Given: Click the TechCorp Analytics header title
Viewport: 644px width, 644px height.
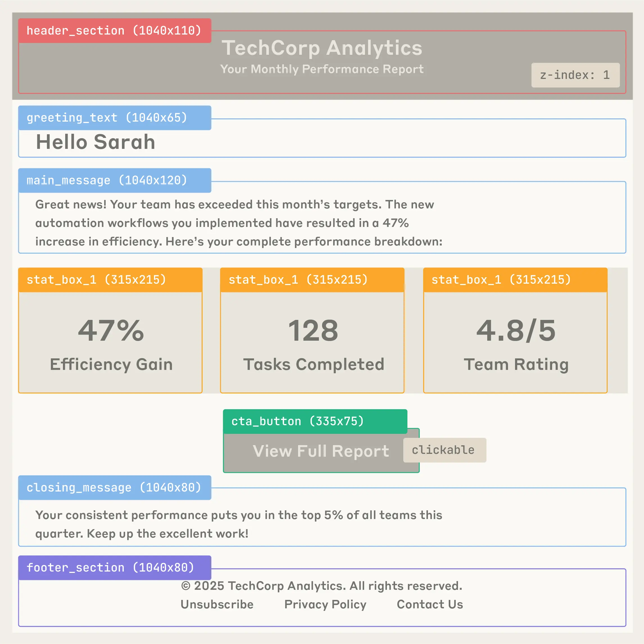Looking at the screenshot, I should (322, 48).
